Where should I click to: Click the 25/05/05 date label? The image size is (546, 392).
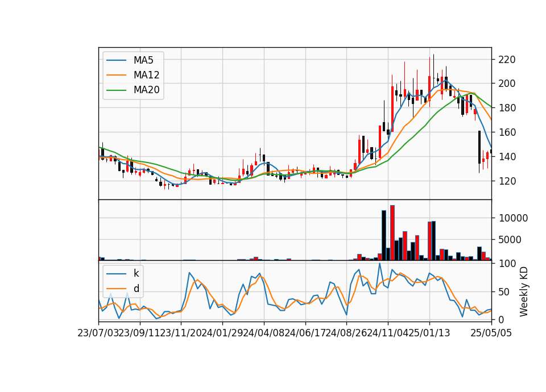coord(491,333)
